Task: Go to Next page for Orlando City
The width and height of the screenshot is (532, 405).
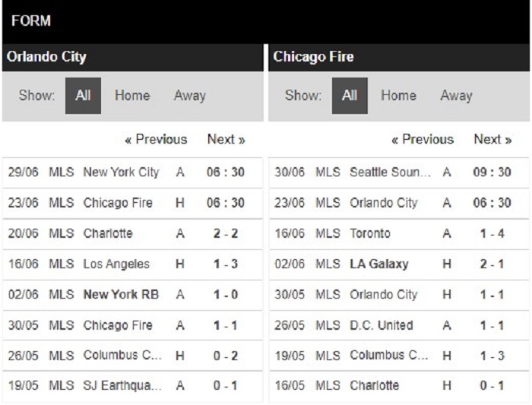Action: point(226,139)
